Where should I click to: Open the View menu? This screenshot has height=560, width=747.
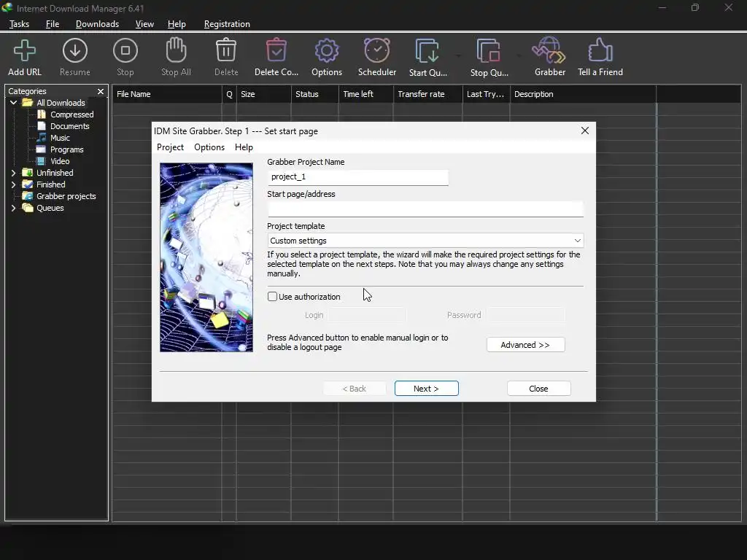(x=144, y=24)
